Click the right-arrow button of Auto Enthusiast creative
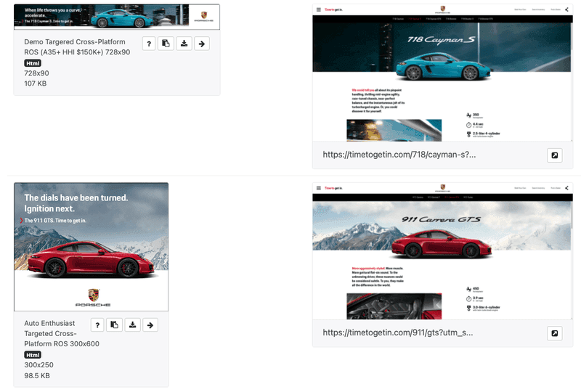 tap(150, 325)
